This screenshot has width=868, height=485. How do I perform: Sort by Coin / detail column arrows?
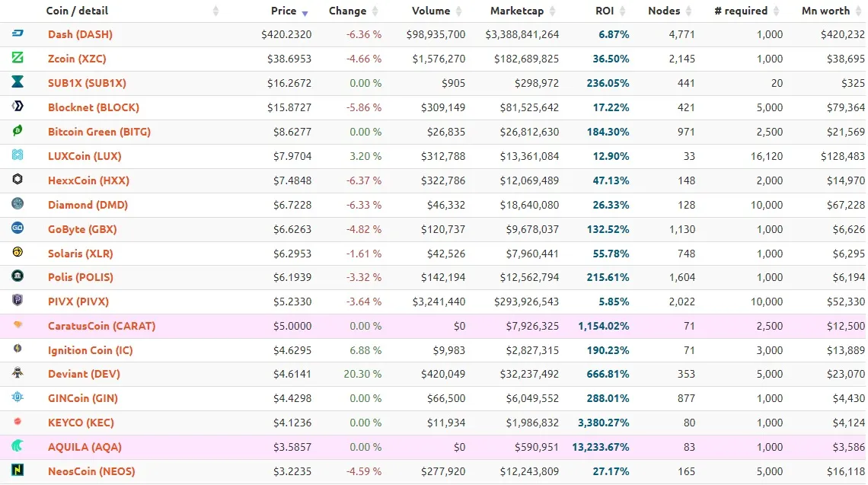coord(216,11)
